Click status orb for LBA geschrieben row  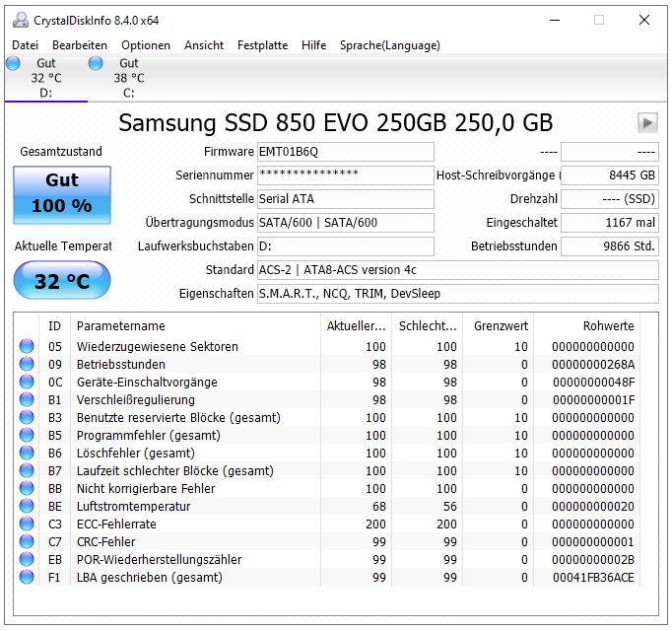(x=27, y=577)
